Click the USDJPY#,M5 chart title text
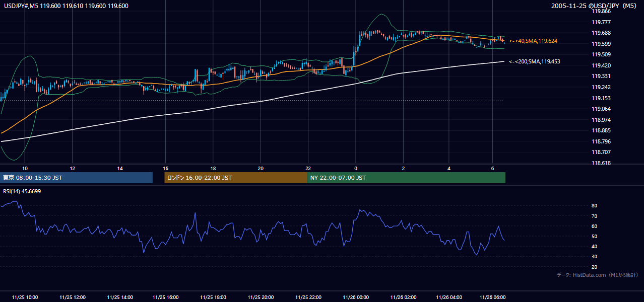 (x=66, y=6)
